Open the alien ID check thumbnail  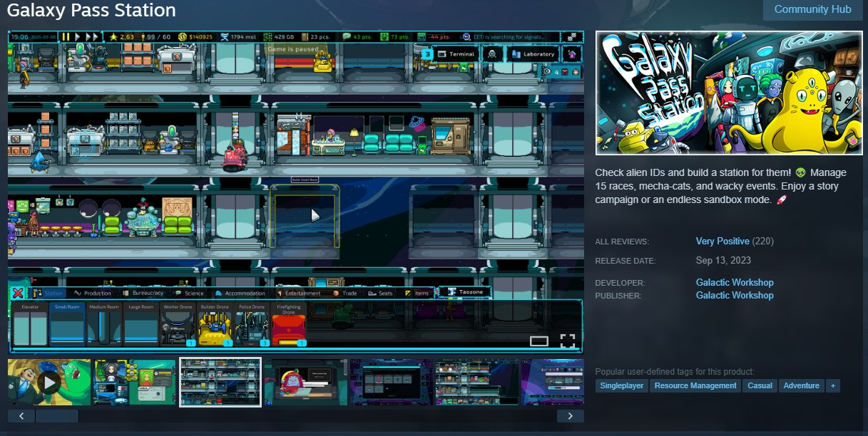(x=135, y=383)
